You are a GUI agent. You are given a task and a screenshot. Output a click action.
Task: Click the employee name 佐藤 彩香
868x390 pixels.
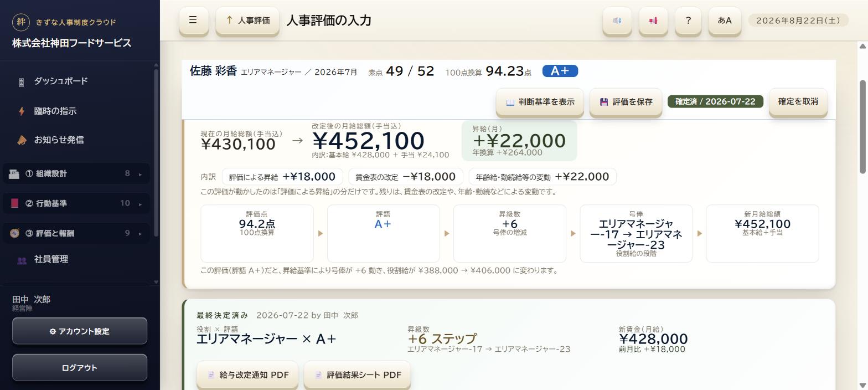tap(213, 71)
